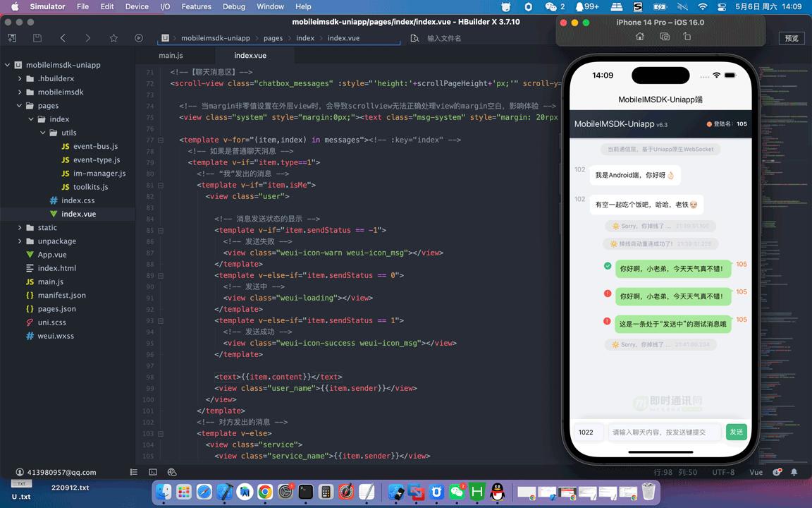Open im-manager.js in the file tree
The height and width of the screenshot is (508, 812).
click(99, 173)
